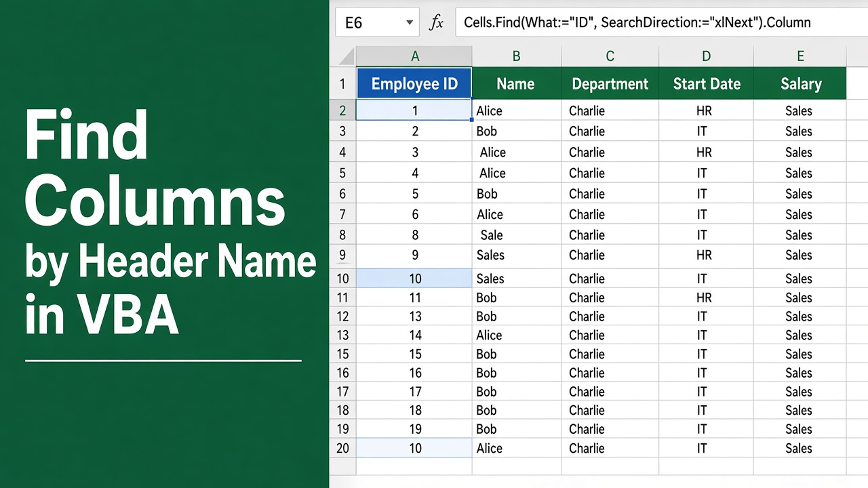Select Employee ID 13 in row 12
This screenshot has width=868, height=488.
point(414,317)
